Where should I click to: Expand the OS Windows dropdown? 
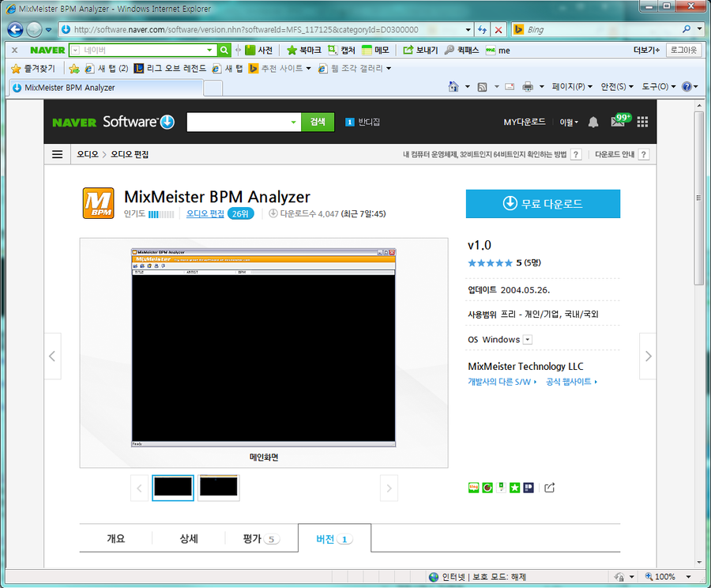(x=528, y=340)
